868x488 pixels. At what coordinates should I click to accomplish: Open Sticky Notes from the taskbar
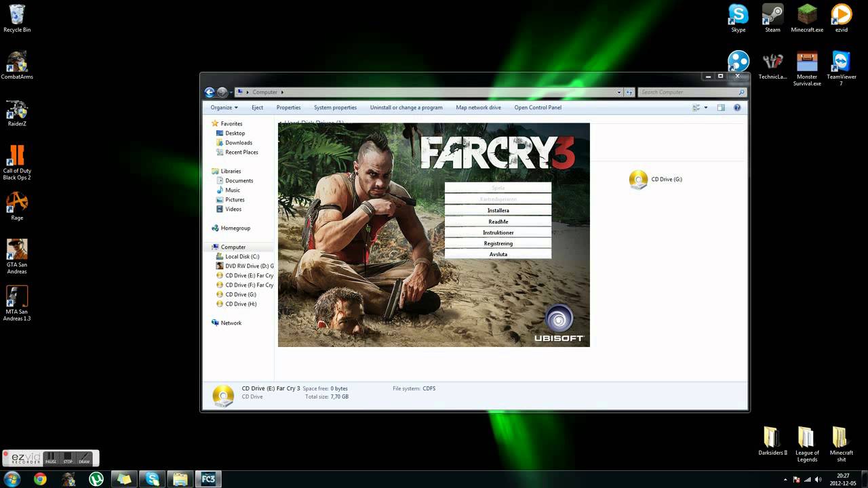125,479
